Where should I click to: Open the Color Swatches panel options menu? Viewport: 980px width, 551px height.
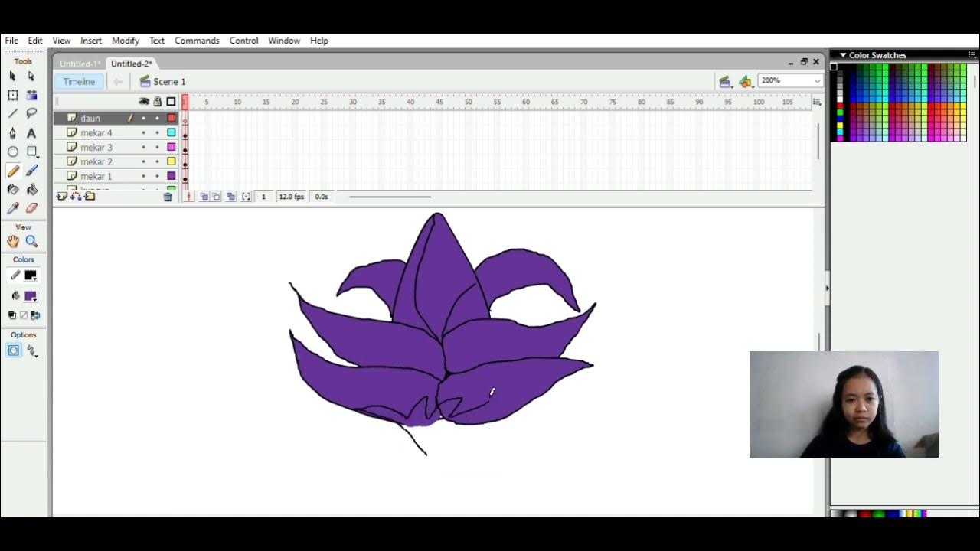(972, 55)
